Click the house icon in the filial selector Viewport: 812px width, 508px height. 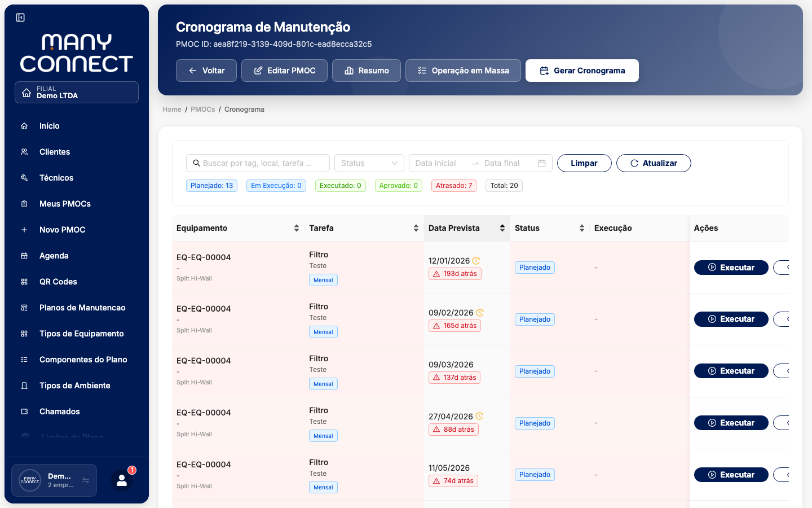(27, 93)
